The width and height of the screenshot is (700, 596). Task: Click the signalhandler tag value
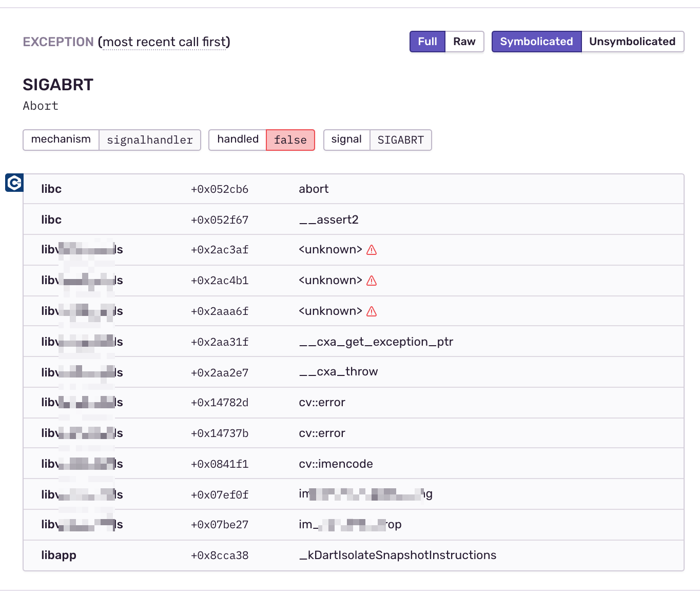click(x=150, y=140)
